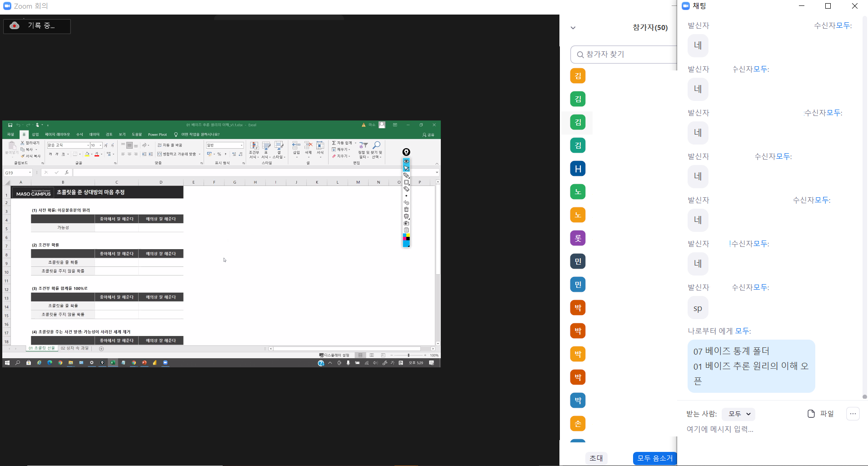Select the arrow cursor tool in annotation toolbar
The width and height of the screenshot is (868, 466).
[x=406, y=168]
